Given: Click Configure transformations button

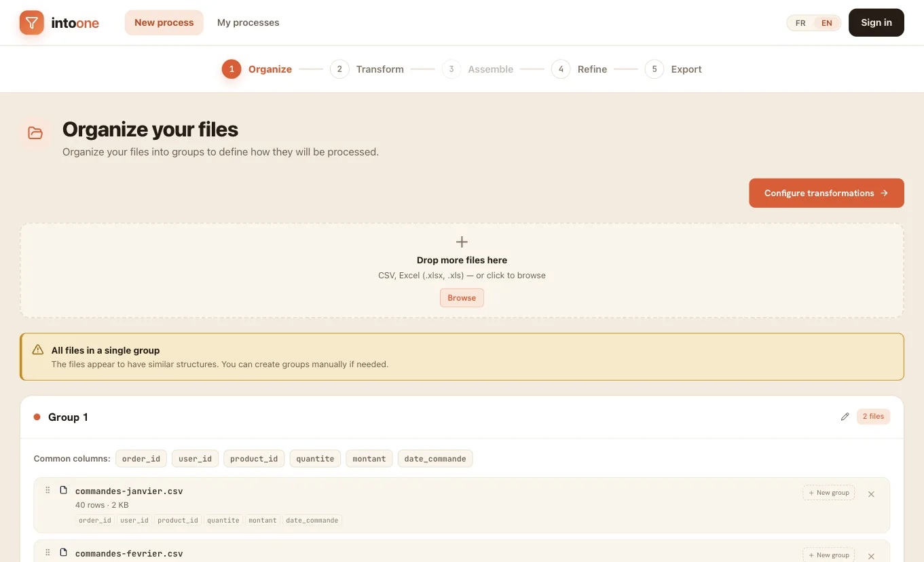Looking at the screenshot, I should coord(826,193).
